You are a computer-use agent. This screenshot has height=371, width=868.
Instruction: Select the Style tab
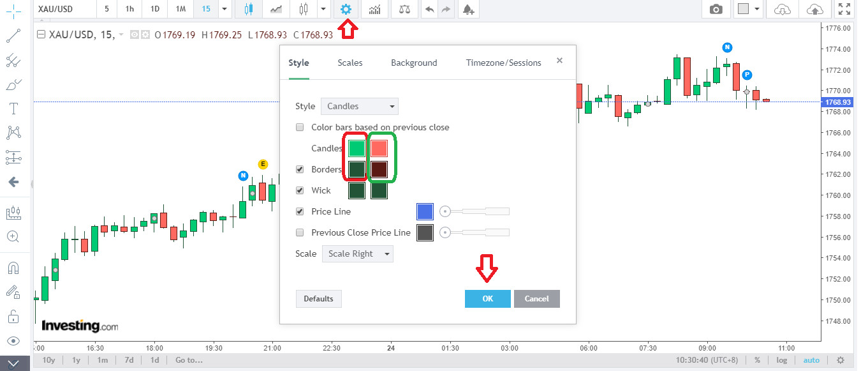click(x=298, y=63)
